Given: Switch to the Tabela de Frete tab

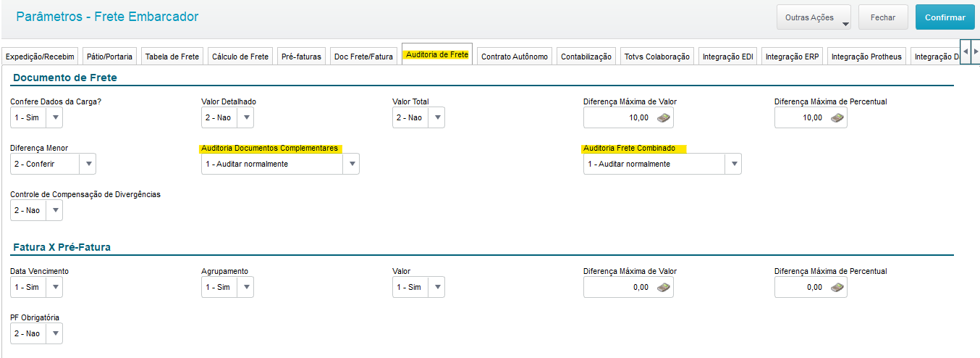Looking at the screenshot, I should (x=172, y=57).
